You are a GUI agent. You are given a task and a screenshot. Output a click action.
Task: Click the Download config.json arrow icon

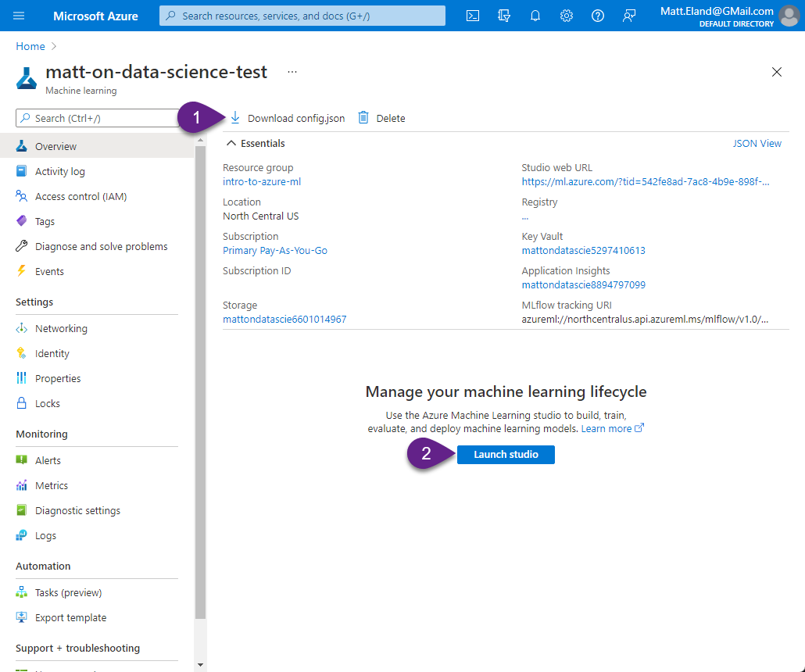pos(235,118)
